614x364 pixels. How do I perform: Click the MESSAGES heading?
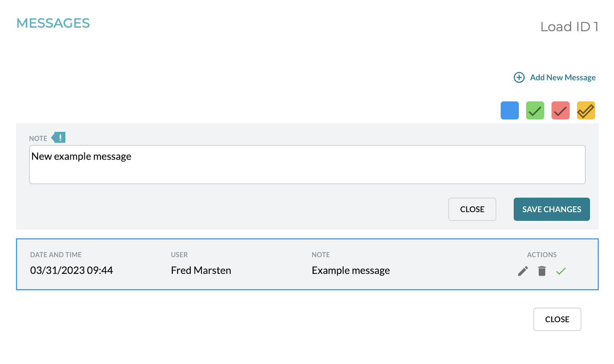pos(53,23)
